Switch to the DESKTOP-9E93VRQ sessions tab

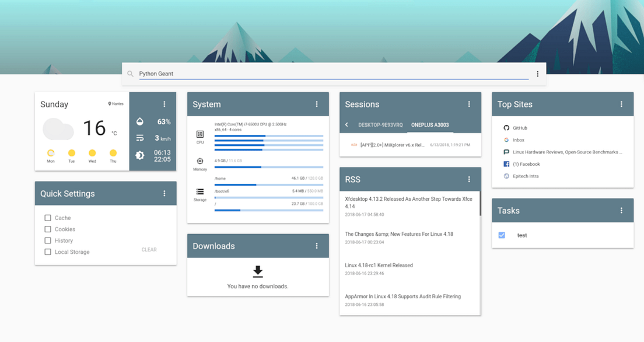point(380,124)
